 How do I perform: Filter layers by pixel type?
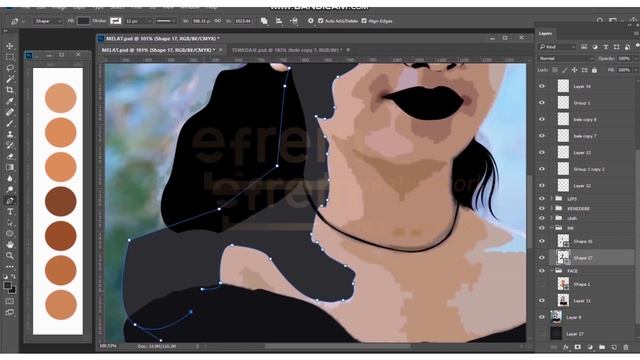tap(584, 47)
